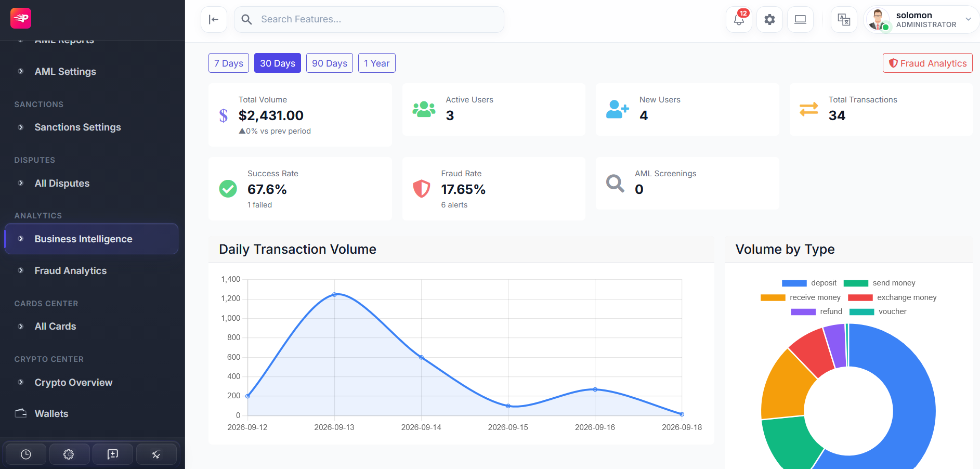This screenshot has width=980, height=469.
Task: Focus the Search Features input field
Action: (369, 20)
